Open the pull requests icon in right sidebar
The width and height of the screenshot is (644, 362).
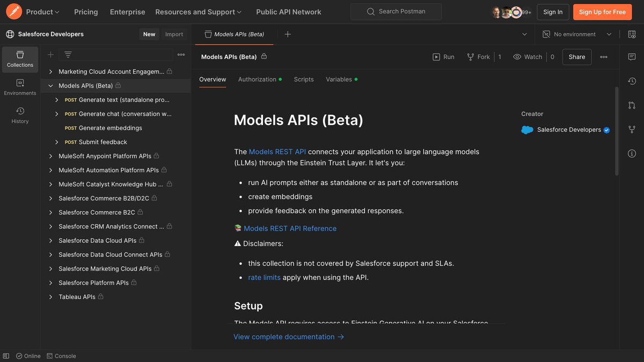pyautogui.click(x=632, y=105)
